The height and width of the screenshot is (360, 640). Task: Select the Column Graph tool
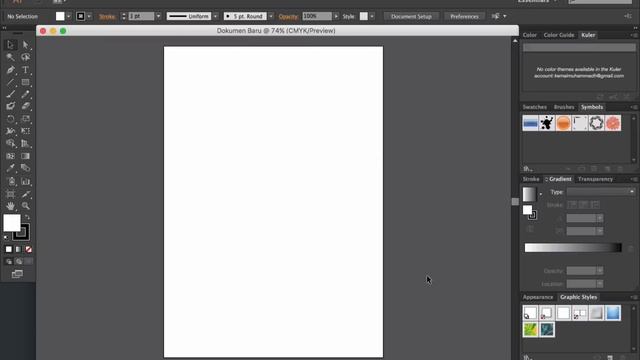point(25,182)
